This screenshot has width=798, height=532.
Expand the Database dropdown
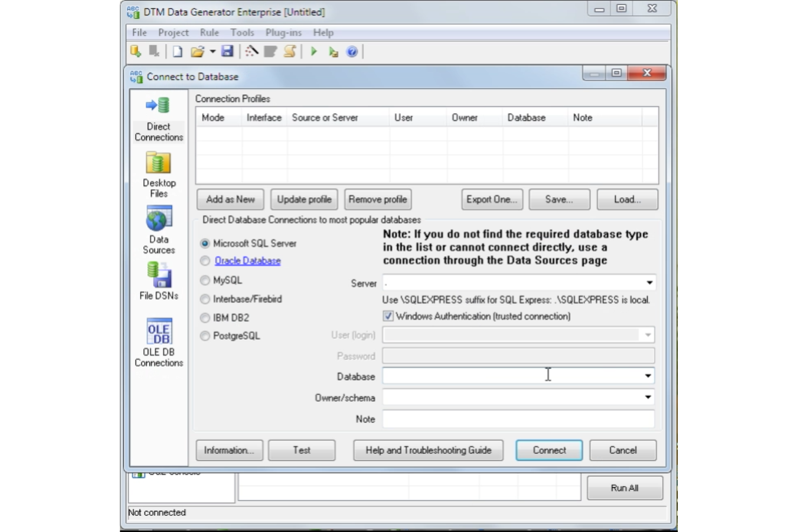[x=648, y=376]
